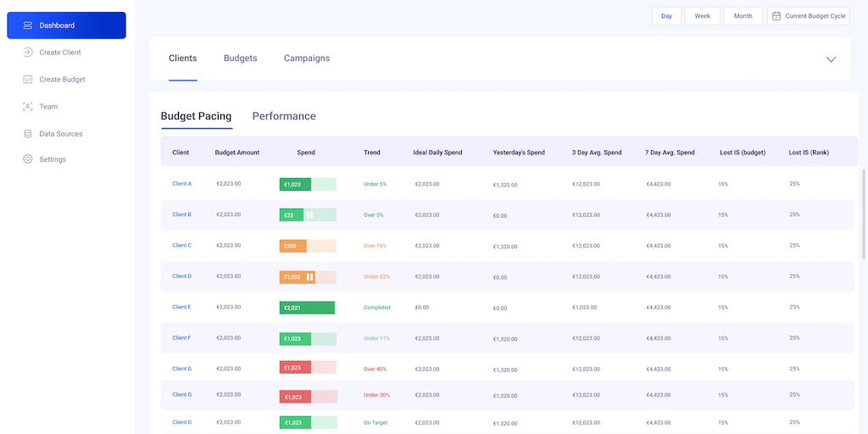Open the Client A link
Viewport: 868px width, 434px height.
pos(181,184)
